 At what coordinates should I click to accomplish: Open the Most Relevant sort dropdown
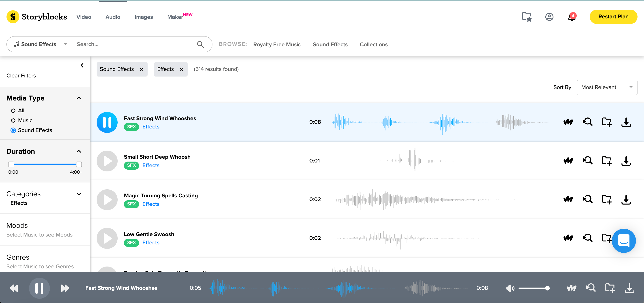click(607, 87)
